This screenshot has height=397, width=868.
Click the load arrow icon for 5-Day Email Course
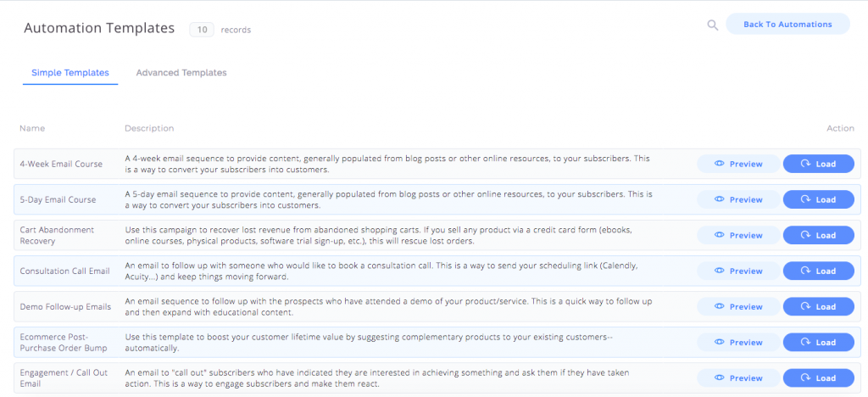click(805, 199)
